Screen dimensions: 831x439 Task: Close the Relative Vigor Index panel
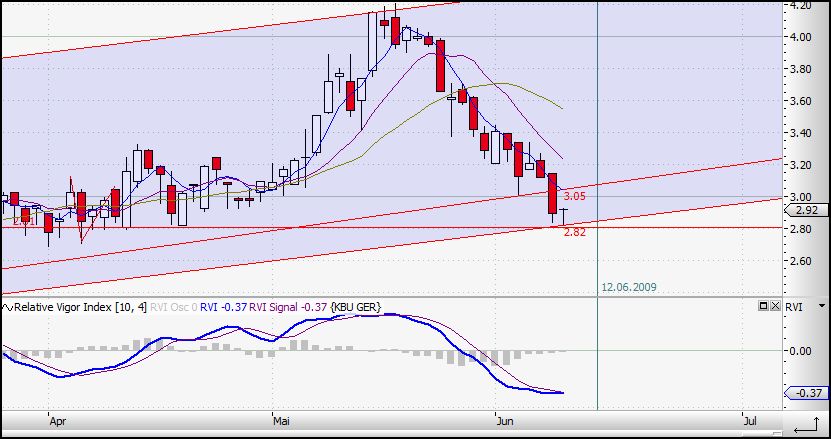[775, 306]
